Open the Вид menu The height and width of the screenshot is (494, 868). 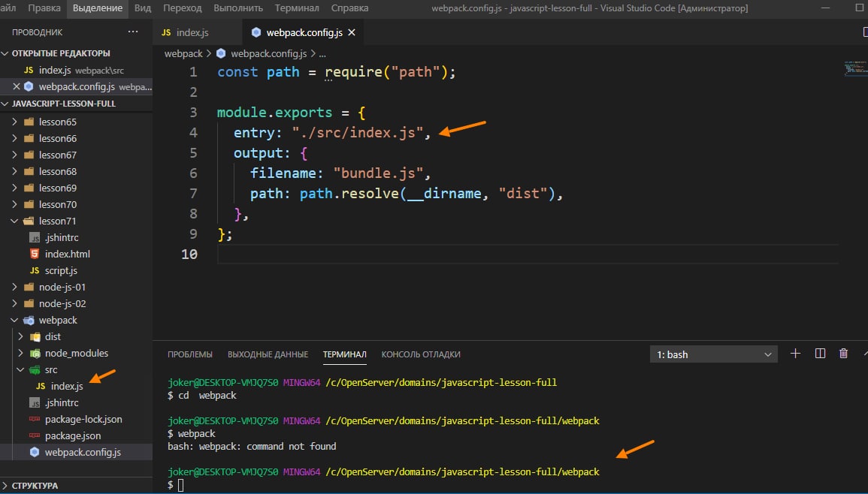tap(143, 8)
